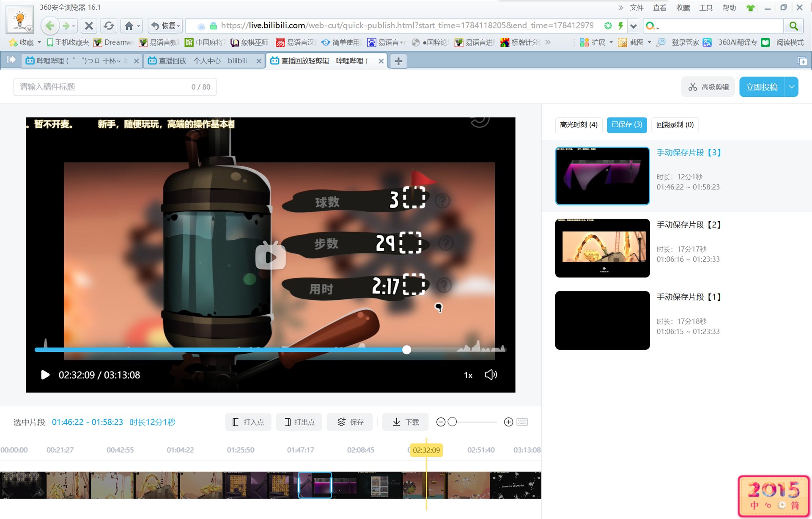
Task: Change playback speed from 1x
Action: pyautogui.click(x=468, y=375)
